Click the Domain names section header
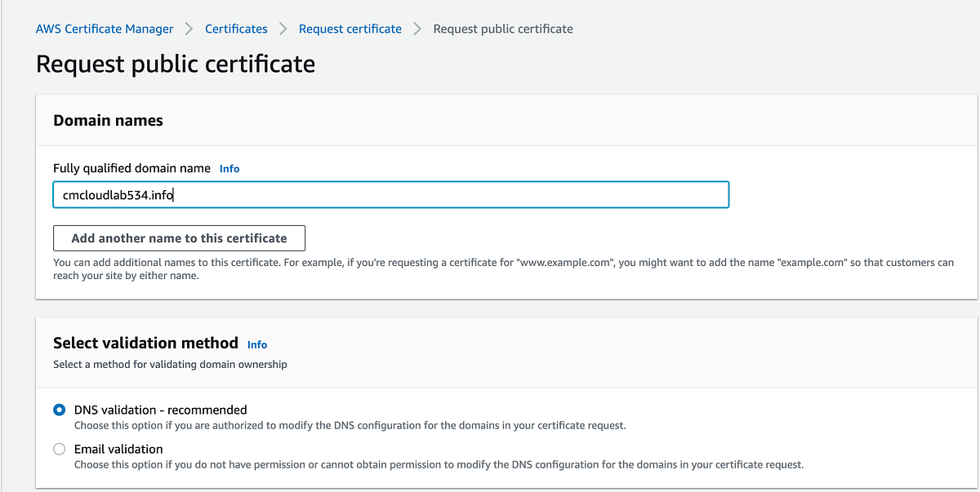Image resolution: width=980 pixels, height=492 pixels. tap(108, 120)
